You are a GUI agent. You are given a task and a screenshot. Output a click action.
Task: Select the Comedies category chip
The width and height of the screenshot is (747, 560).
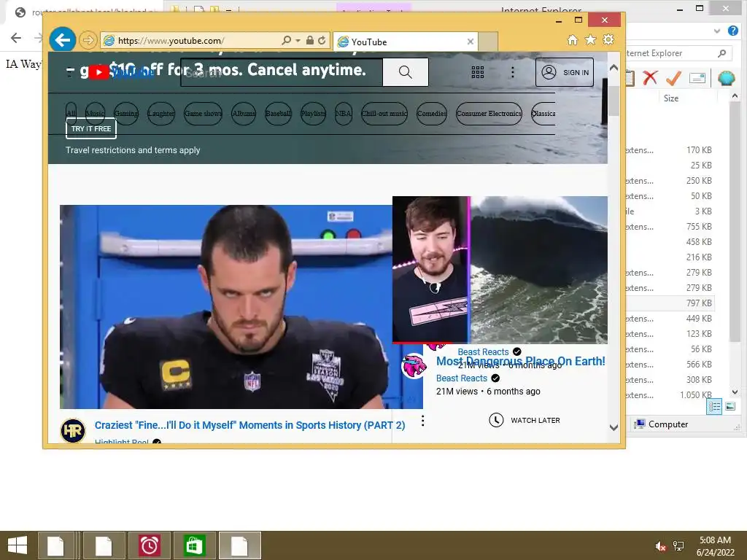pyautogui.click(x=432, y=113)
